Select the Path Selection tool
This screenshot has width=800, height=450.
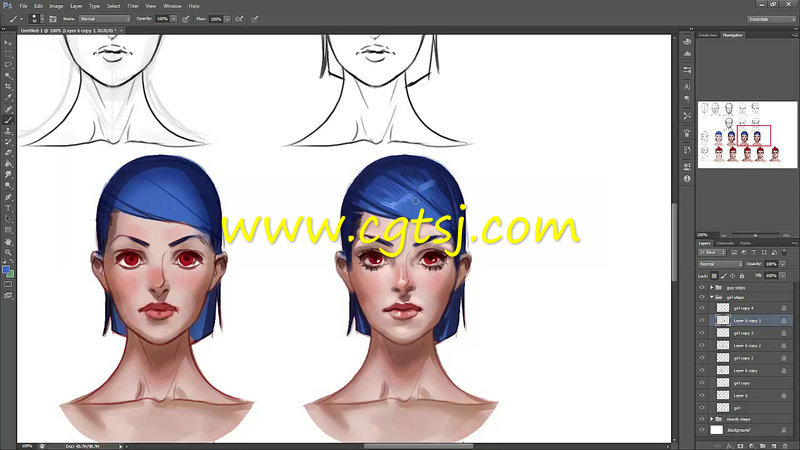coord(8,219)
